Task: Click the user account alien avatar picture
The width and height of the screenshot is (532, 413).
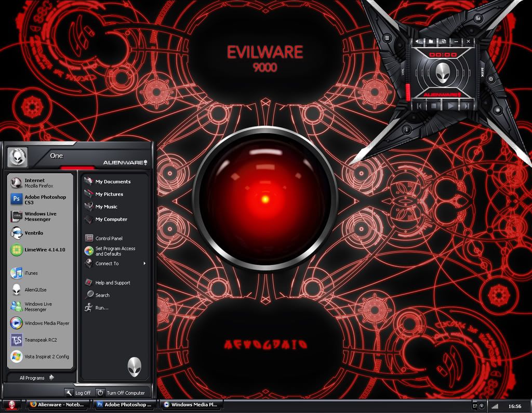Action: click(17, 157)
